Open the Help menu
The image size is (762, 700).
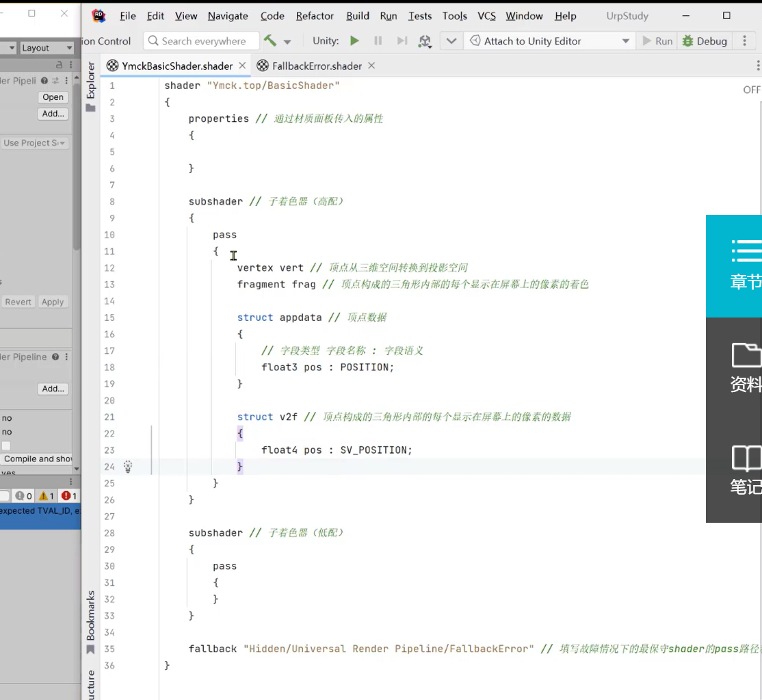click(565, 16)
